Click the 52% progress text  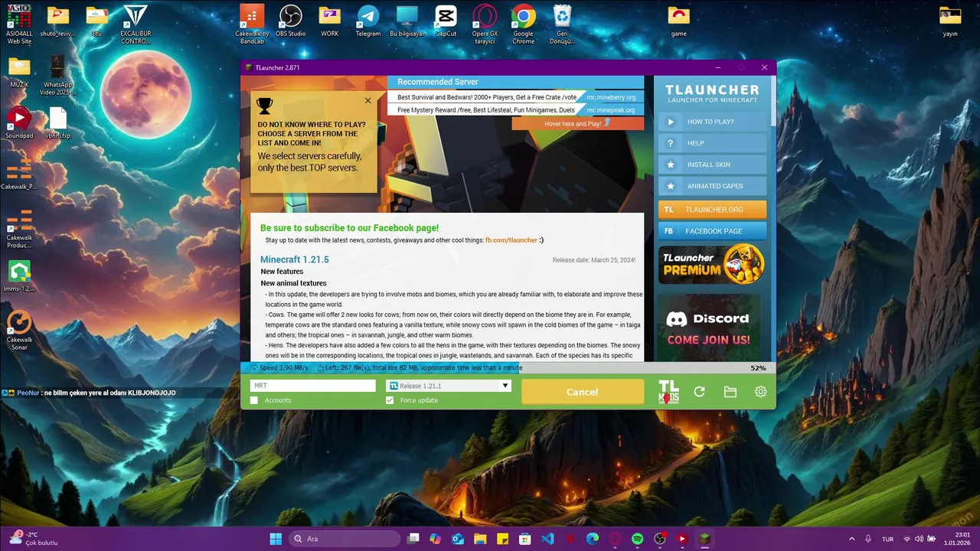click(x=758, y=368)
